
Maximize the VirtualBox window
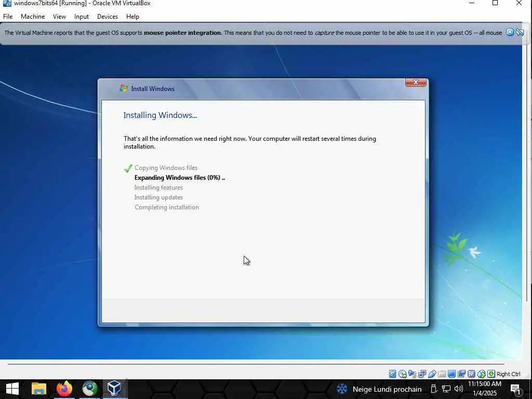(495, 3)
